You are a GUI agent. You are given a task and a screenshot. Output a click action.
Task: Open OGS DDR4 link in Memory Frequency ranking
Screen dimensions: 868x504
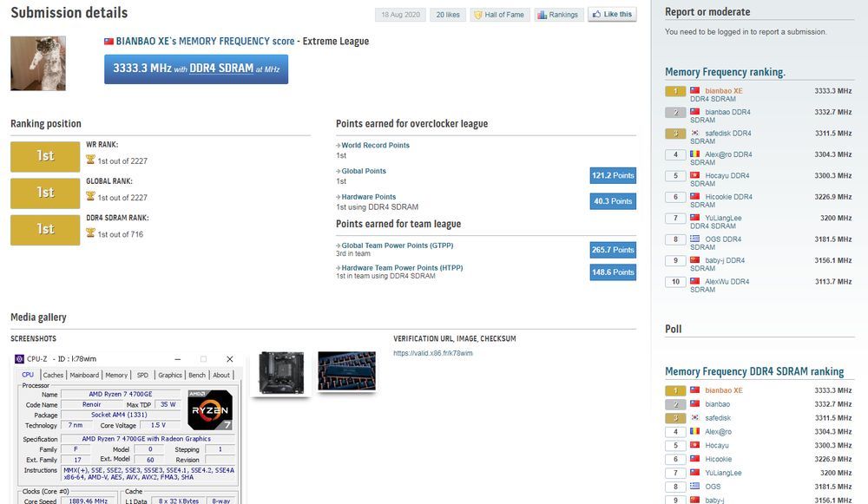tap(723, 239)
